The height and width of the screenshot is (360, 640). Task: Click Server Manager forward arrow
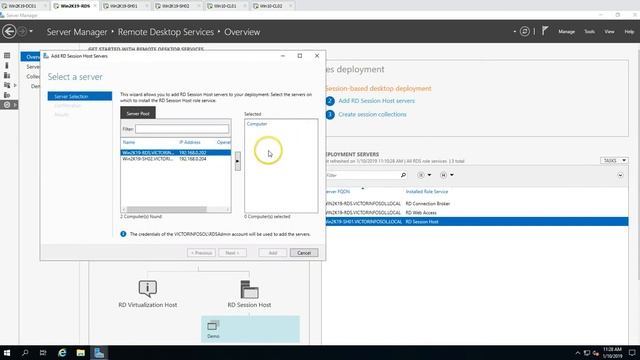[x=22, y=31]
